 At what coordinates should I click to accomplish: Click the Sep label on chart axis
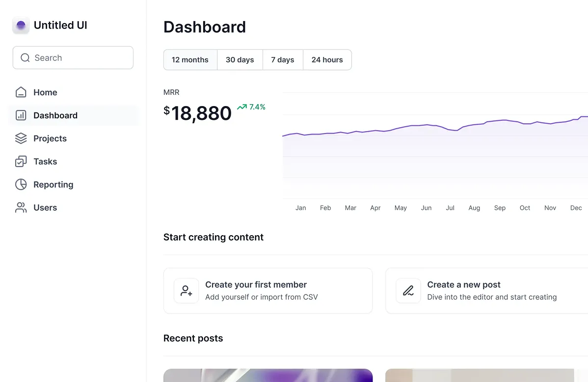pyautogui.click(x=500, y=208)
